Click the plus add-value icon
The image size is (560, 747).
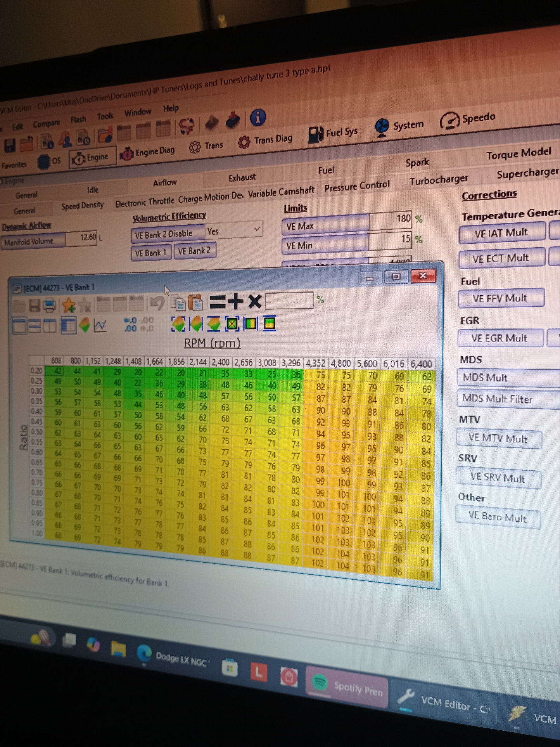click(x=235, y=301)
